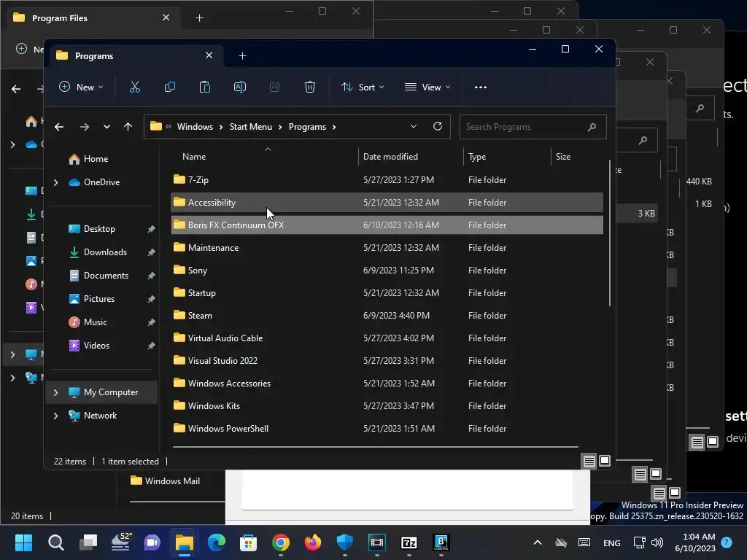Open the Windows Start menu
The height and width of the screenshot is (560, 747).
click(x=23, y=542)
